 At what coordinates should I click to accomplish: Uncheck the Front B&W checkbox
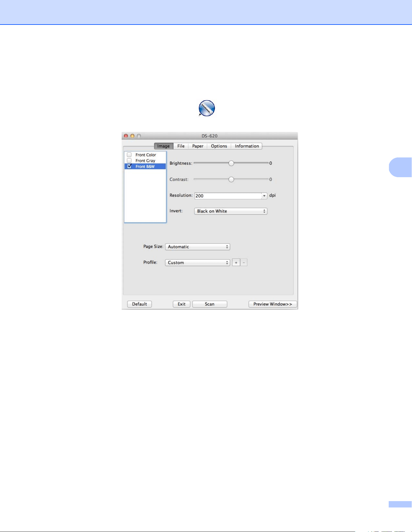pyautogui.click(x=129, y=166)
